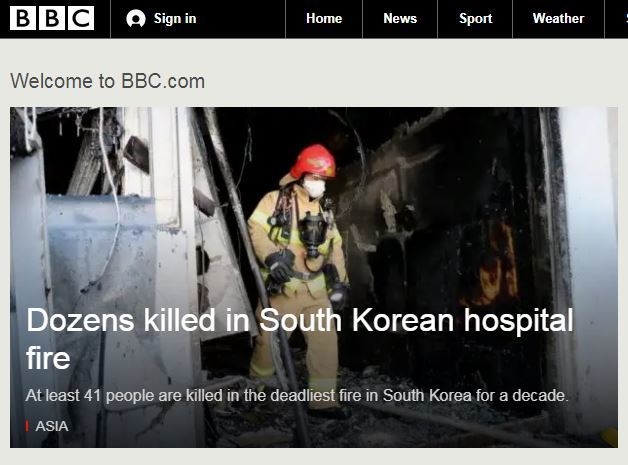Screen dimensions: 628x465
Task: Click the user avatar icon beside Sign in
Action: 136,19
